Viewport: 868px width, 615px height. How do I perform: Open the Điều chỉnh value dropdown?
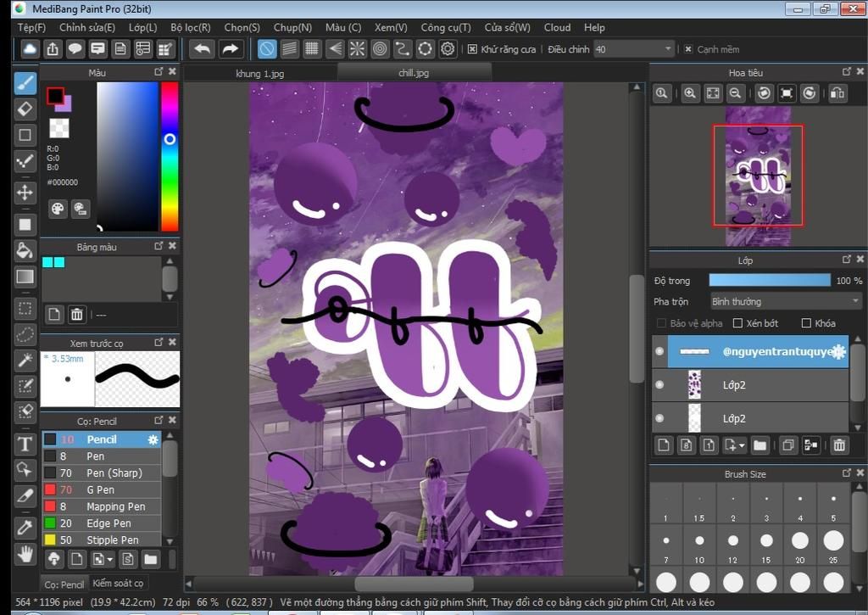(668, 49)
